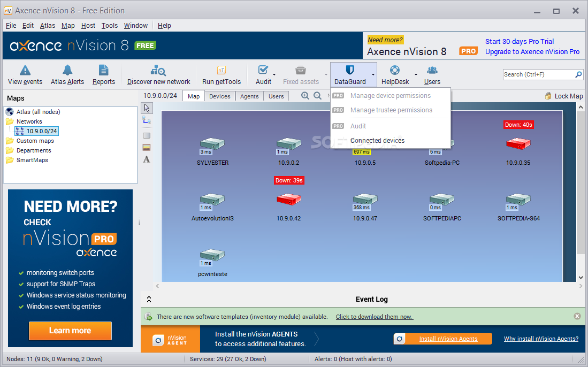
Task: Zoom out of the map
Action: tap(317, 96)
